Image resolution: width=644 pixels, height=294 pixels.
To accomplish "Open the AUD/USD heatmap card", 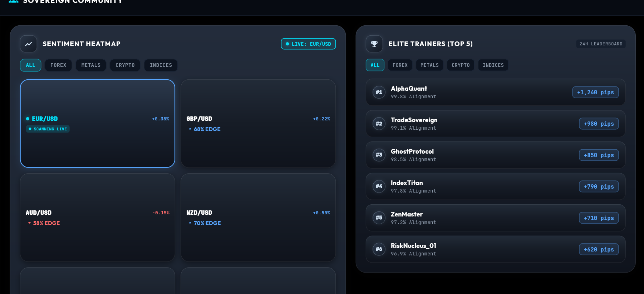I will point(98,218).
